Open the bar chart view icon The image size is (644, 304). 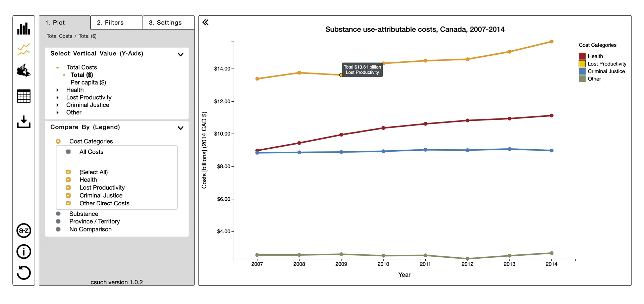click(x=24, y=29)
